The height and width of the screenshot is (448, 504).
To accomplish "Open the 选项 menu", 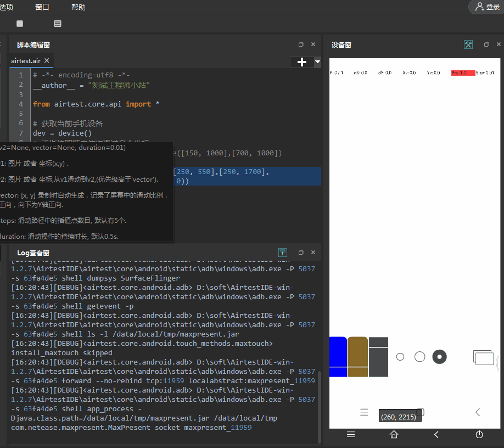I will point(7,7).
